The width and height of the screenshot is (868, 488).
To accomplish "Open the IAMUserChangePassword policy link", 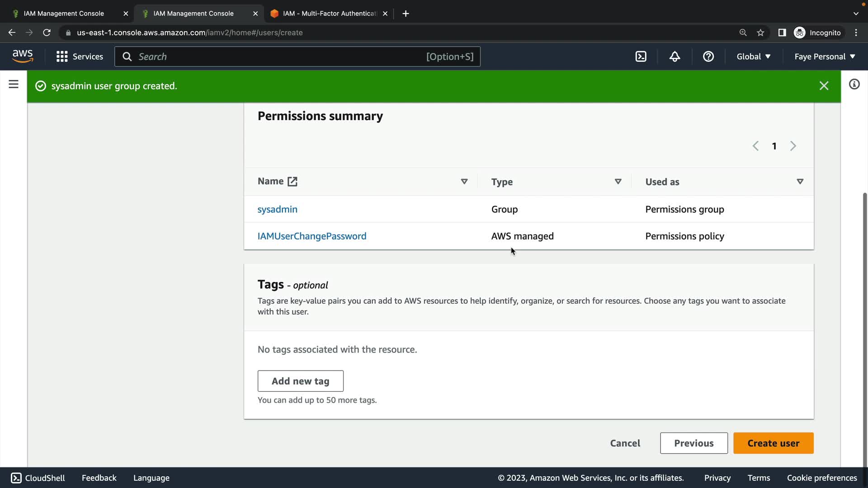I will (x=312, y=236).
